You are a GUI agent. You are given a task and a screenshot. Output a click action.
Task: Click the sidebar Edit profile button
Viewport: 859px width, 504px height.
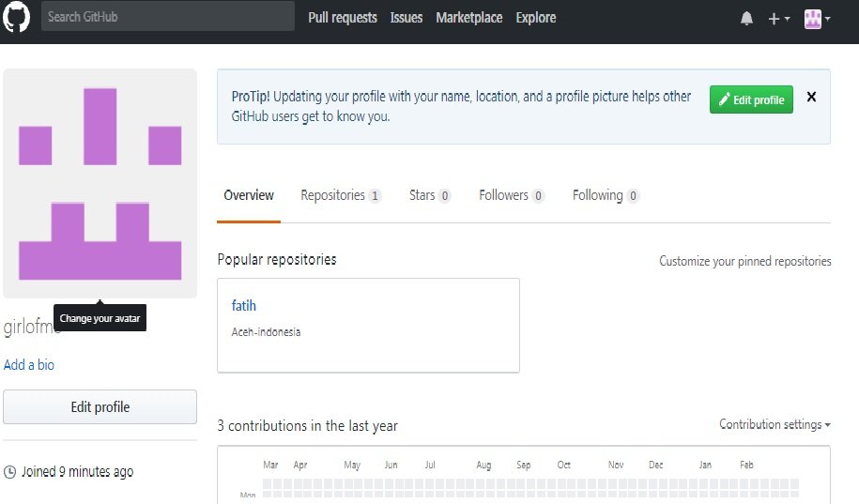point(100,407)
